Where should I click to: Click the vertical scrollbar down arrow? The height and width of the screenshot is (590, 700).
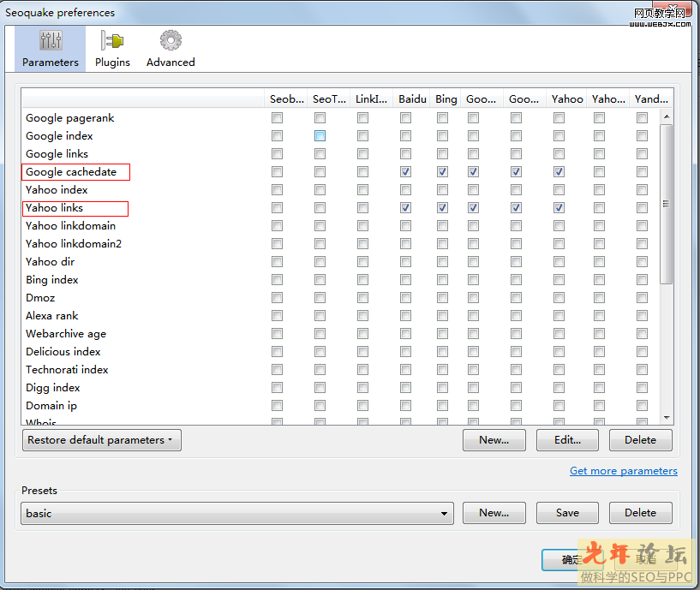(667, 417)
